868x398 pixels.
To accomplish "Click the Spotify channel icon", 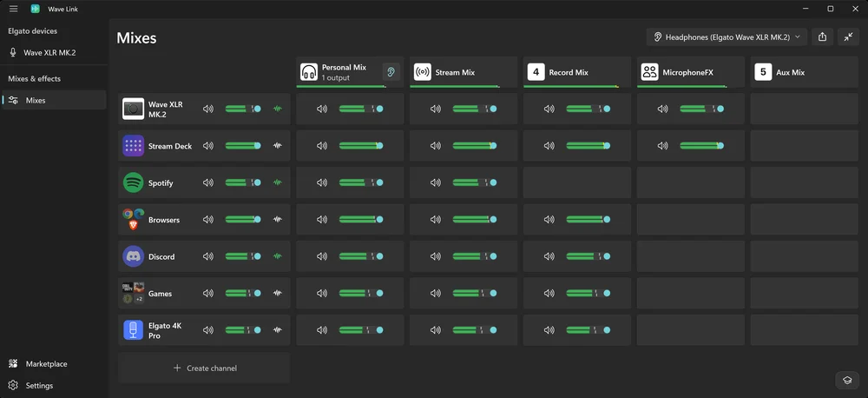I will [x=133, y=182].
